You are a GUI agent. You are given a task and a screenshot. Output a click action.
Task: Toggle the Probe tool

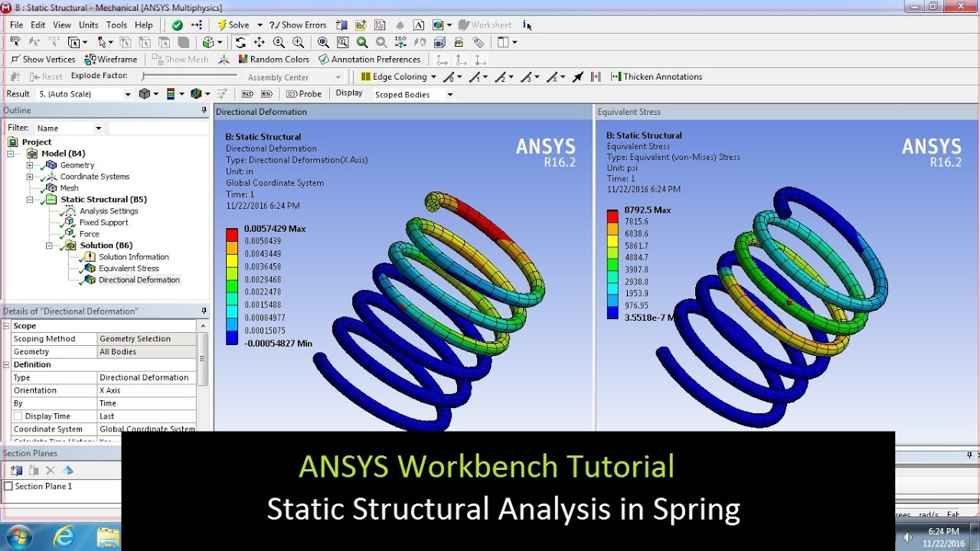point(303,93)
